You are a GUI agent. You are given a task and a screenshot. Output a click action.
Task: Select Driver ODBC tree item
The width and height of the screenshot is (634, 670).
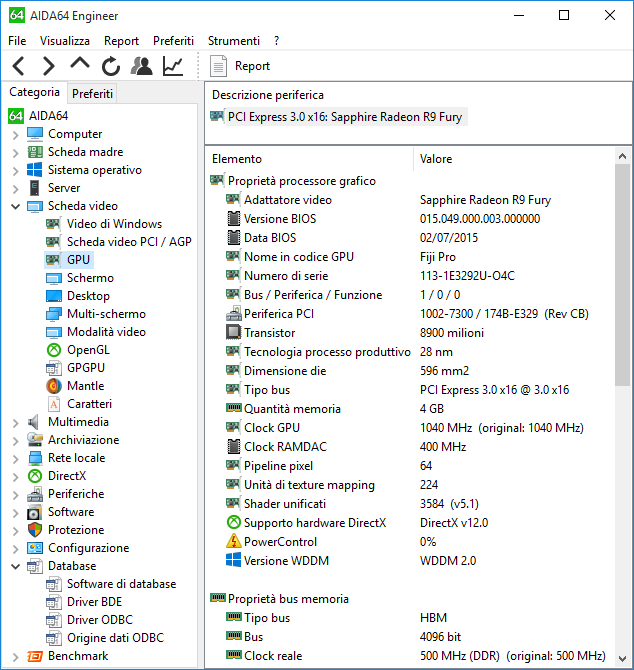[89, 620]
